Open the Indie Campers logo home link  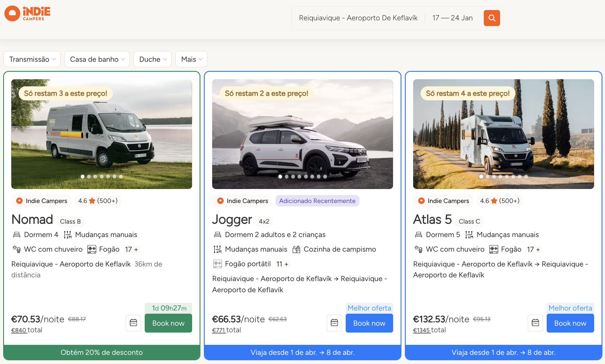click(x=27, y=13)
